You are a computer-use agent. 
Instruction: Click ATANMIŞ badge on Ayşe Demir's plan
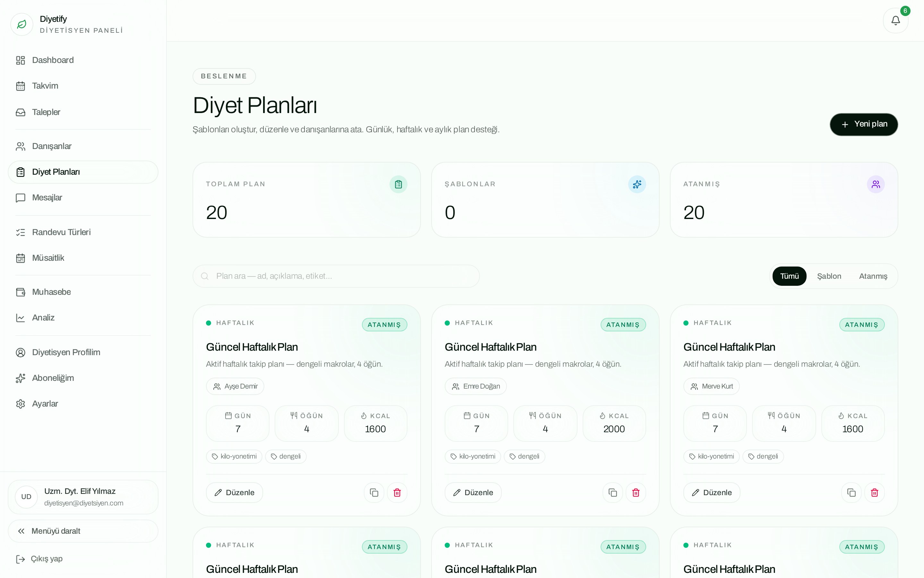tap(384, 325)
